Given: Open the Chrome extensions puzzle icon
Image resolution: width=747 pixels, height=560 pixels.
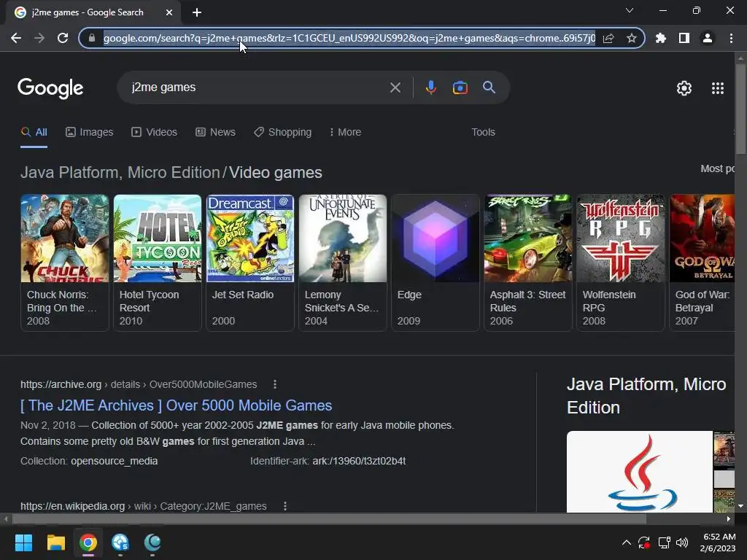Looking at the screenshot, I should [x=661, y=38].
